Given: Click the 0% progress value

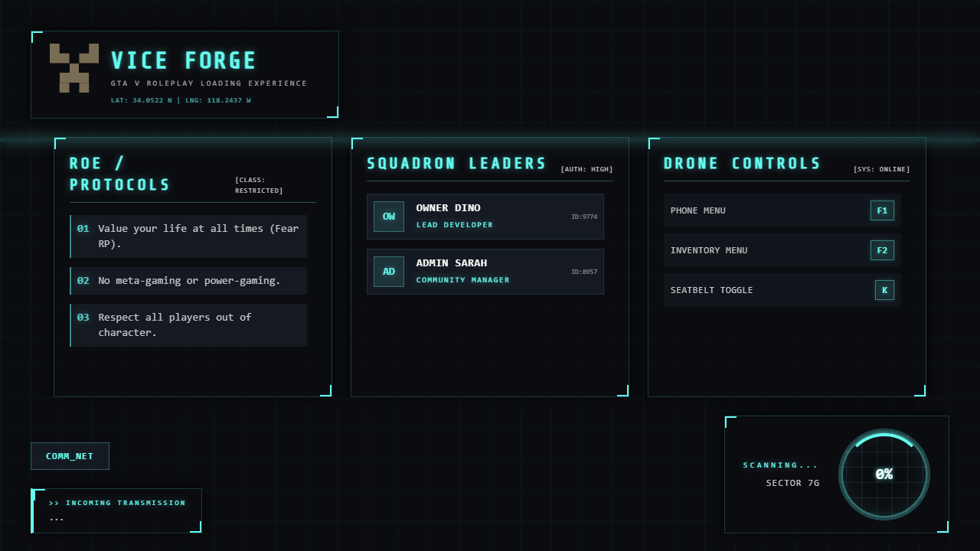Looking at the screenshot, I should coord(884,474).
